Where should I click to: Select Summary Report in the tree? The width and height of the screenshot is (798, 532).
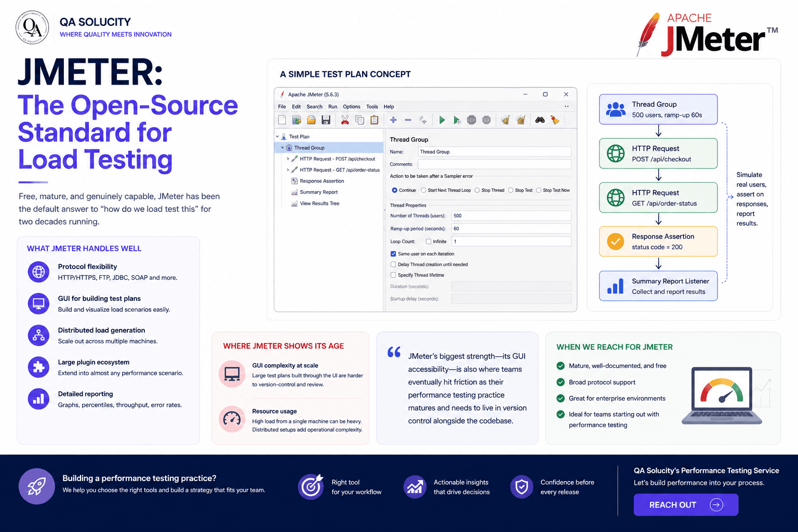318,192
